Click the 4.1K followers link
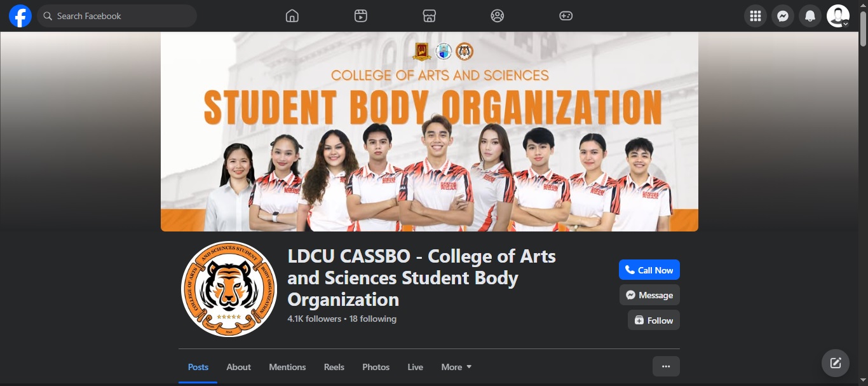The height and width of the screenshot is (386, 868). click(x=314, y=319)
